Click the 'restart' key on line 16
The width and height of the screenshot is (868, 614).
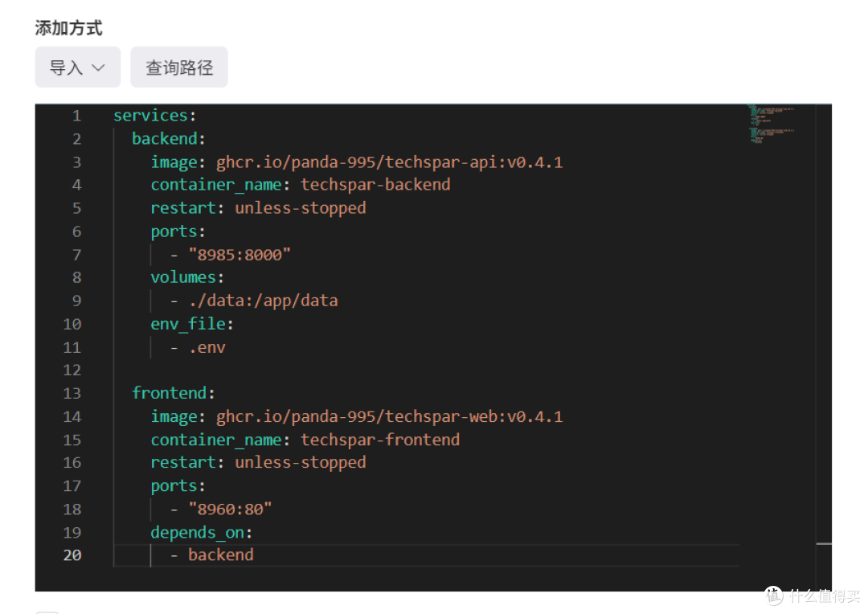183,462
